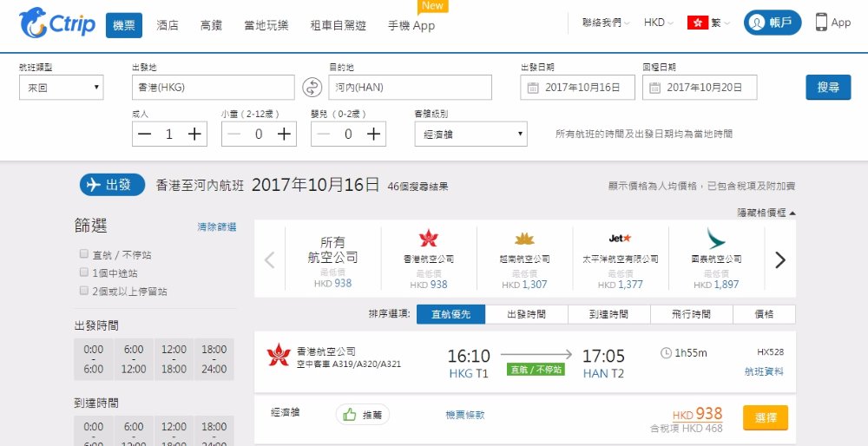Select Jetstar Pacific airline logo

620,238
